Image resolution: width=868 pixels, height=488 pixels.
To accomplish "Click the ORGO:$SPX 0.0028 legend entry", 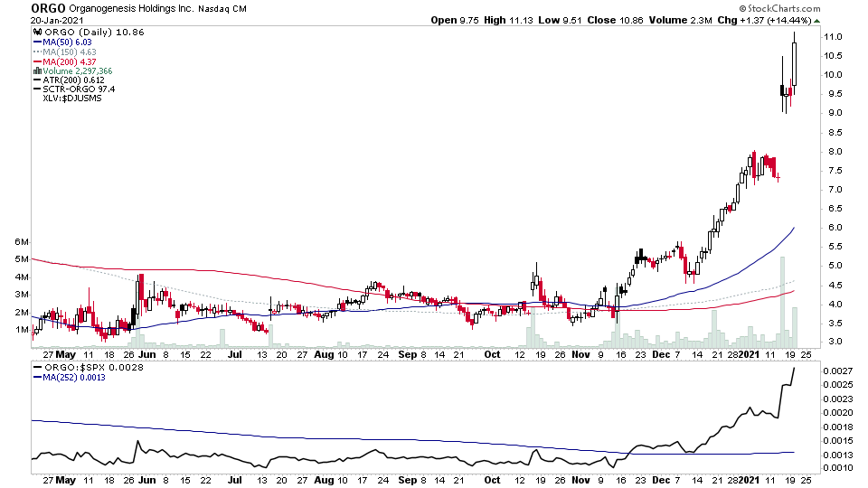I will tap(89, 368).
